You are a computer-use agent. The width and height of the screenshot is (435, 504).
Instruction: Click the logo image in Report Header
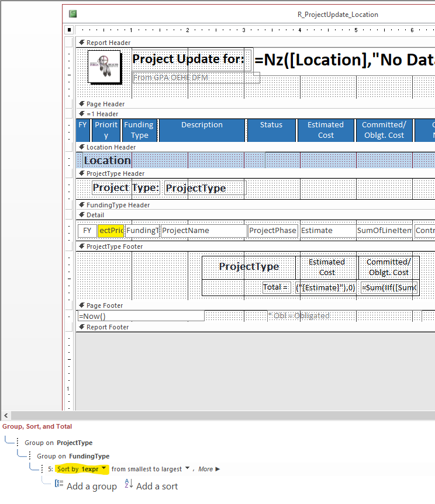point(105,67)
